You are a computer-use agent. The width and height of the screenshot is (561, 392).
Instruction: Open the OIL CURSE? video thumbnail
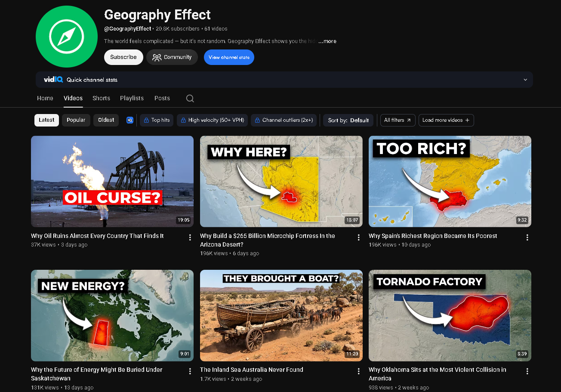tap(112, 181)
